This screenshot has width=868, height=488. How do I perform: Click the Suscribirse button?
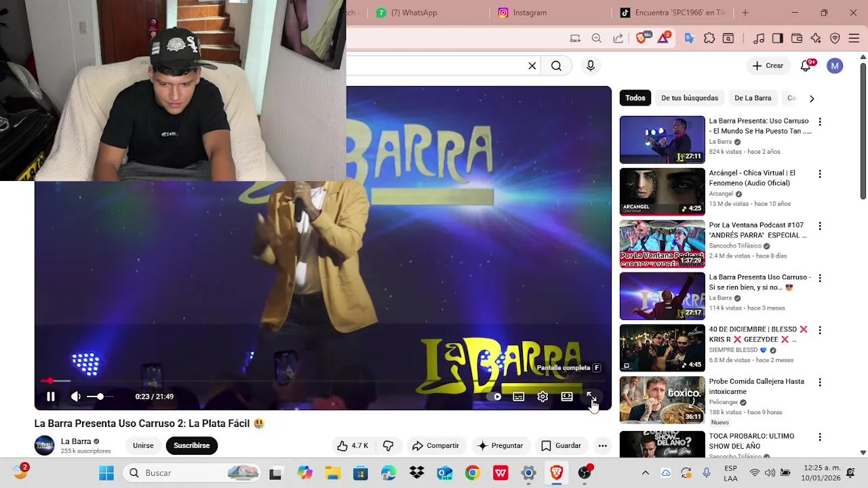point(191,445)
